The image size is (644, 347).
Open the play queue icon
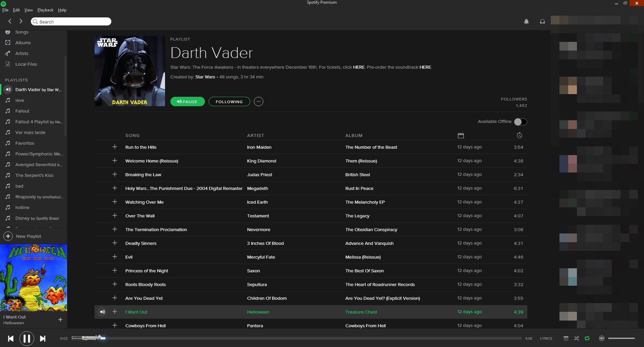click(566, 338)
